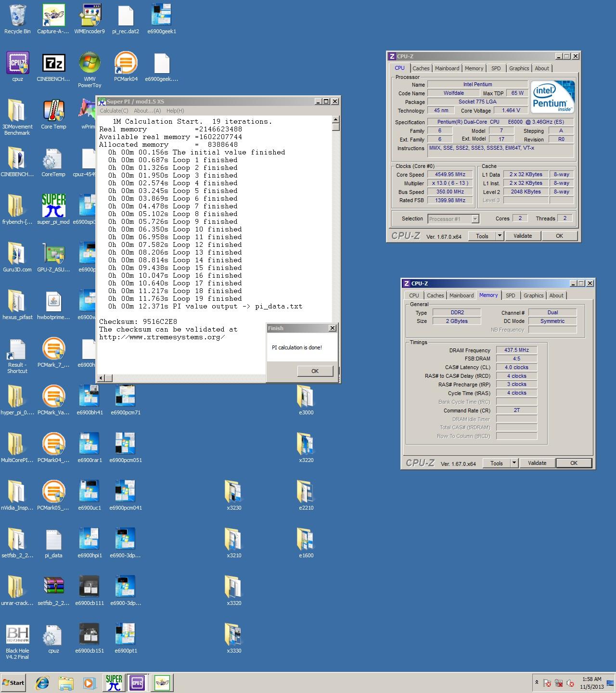616x693 pixels.
Task: Open Internet Explorer from the taskbar
Action: (x=43, y=682)
